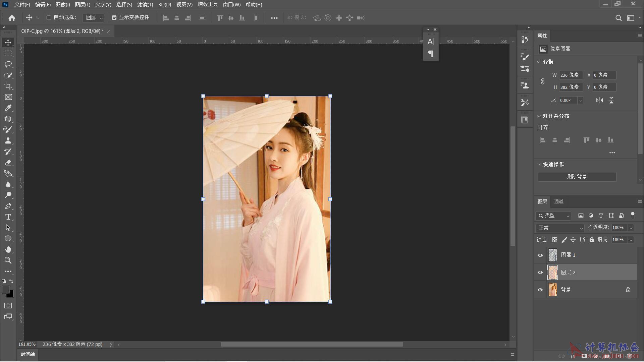Open the 类型 layer filter dropdown
The height and width of the screenshot is (362, 644).
[x=553, y=216]
